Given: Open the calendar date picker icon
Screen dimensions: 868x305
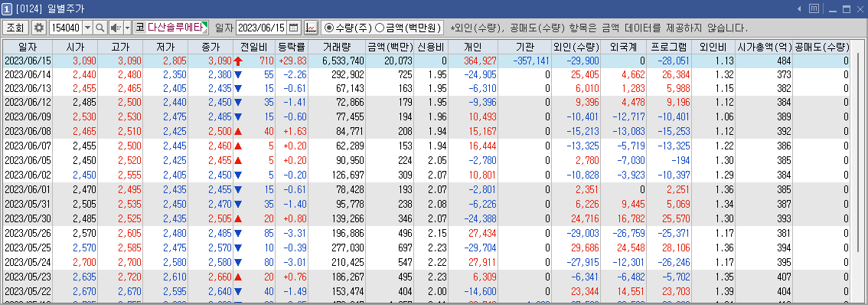Looking at the screenshot, I should pyautogui.click(x=294, y=27).
